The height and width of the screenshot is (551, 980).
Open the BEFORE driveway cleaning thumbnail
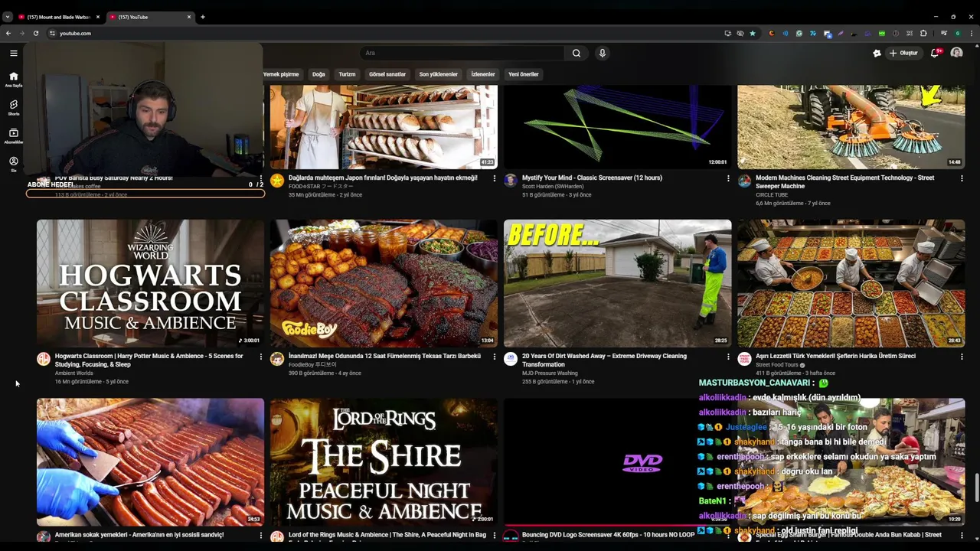coord(617,283)
